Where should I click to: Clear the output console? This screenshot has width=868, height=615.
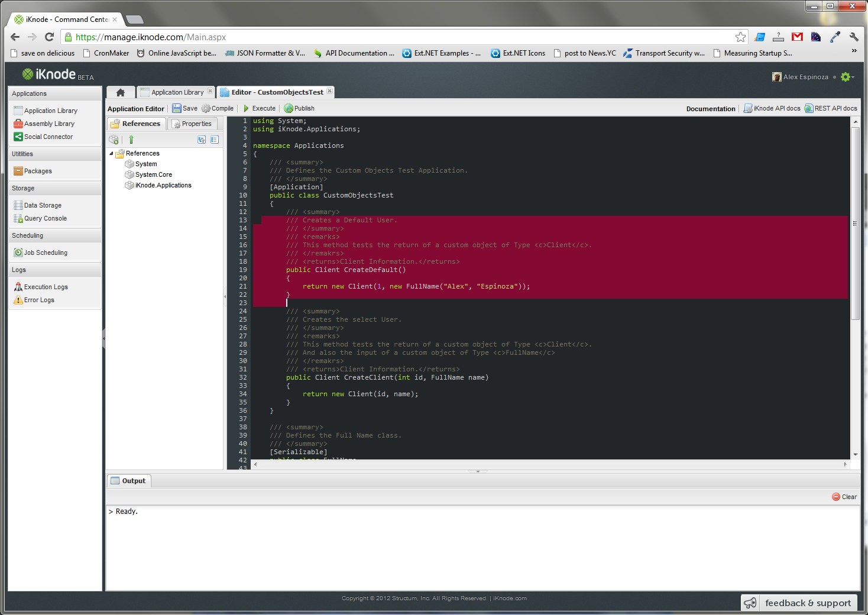[844, 497]
